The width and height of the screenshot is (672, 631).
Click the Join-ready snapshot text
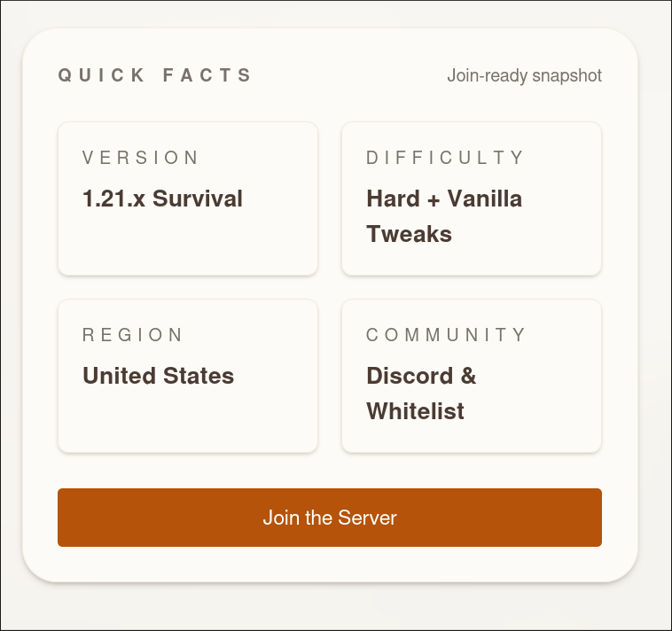coord(524,75)
